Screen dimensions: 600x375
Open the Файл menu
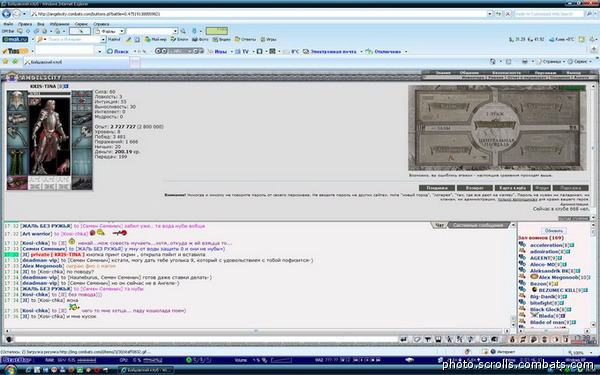(x=8, y=24)
